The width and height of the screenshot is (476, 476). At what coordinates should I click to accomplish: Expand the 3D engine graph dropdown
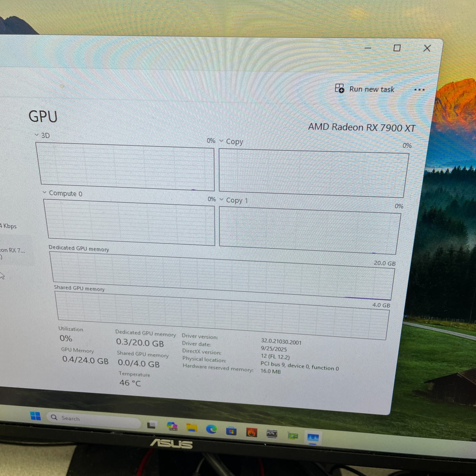coord(36,135)
